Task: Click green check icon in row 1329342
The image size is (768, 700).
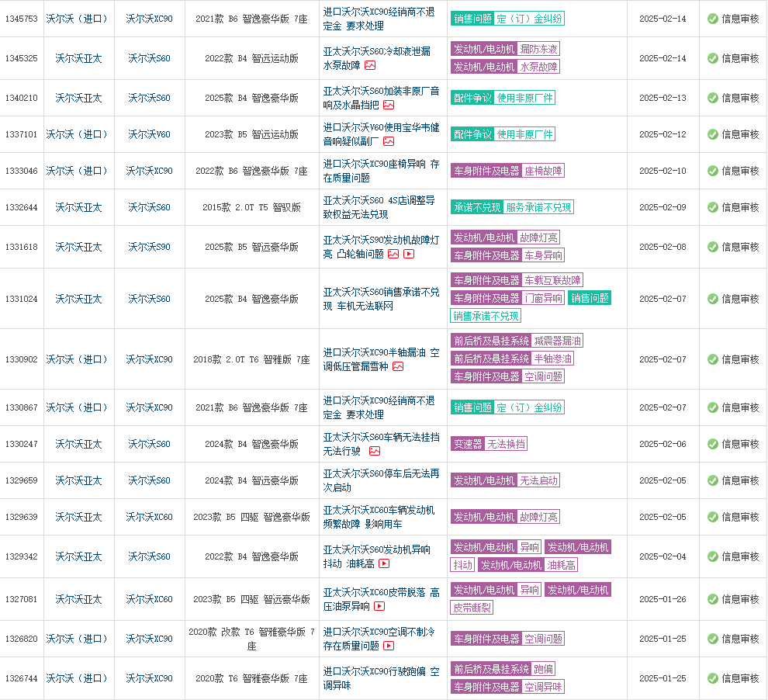Action: click(713, 556)
